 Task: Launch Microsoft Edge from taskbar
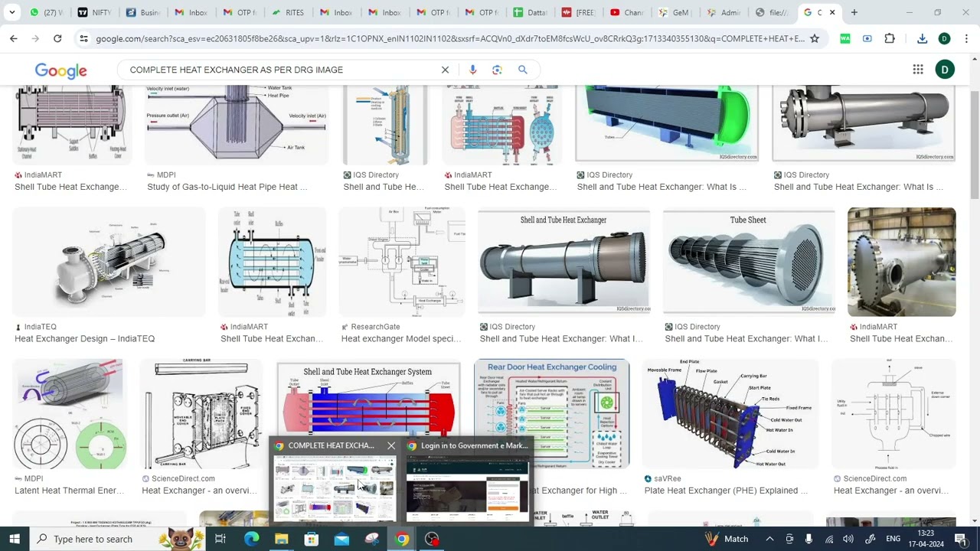(251, 539)
